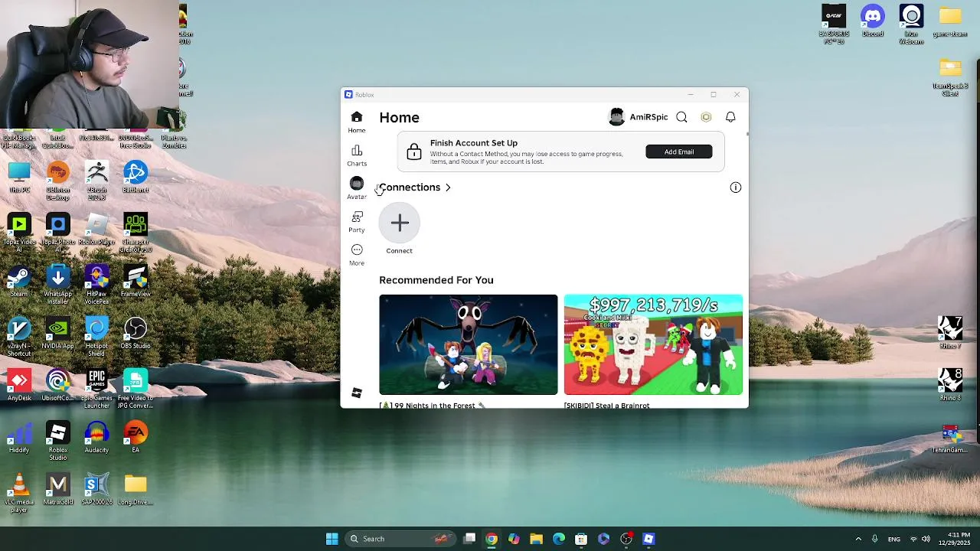Click the AmiRSpic username
This screenshot has height=551, width=980.
pos(648,117)
